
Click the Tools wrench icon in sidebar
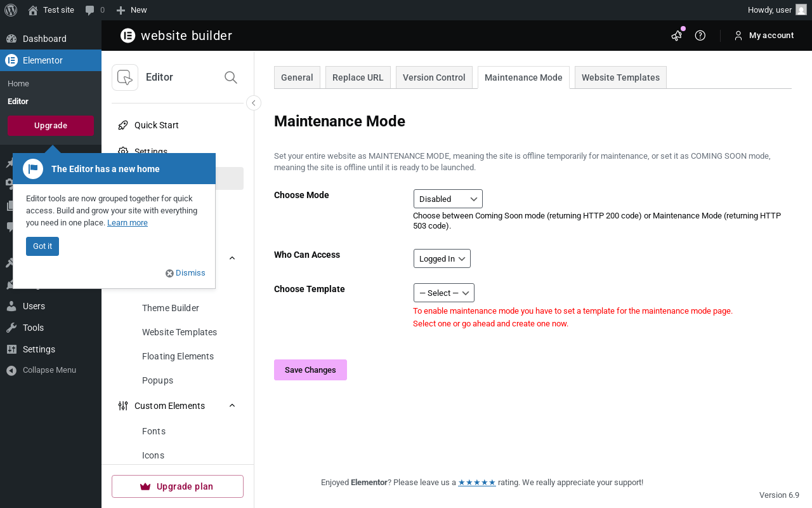click(x=11, y=328)
